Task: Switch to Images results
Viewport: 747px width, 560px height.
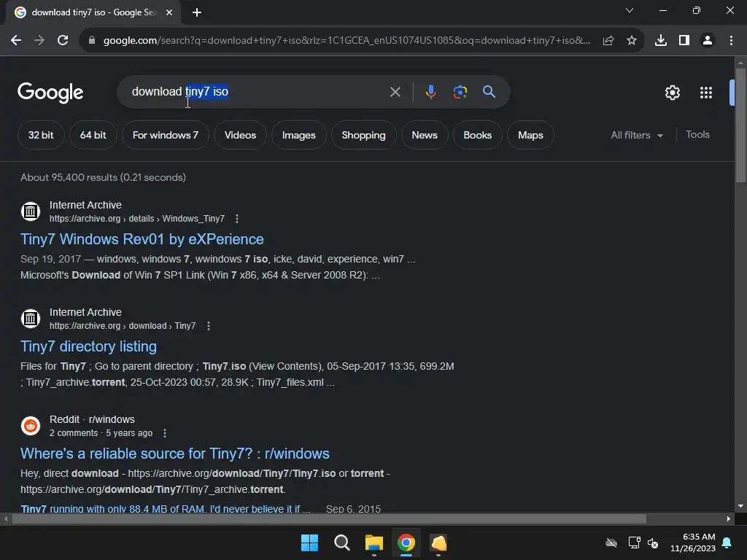Action: [x=298, y=135]
